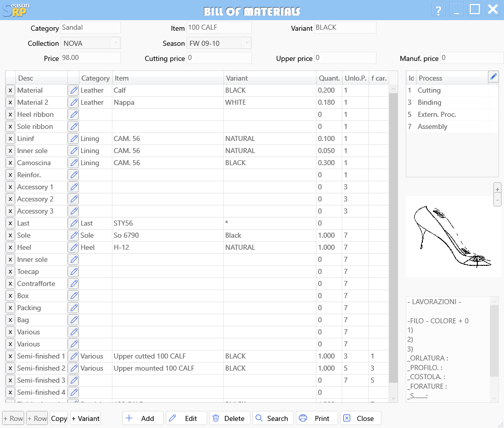504x428 pixels.
Task: Click the pencil icon in the Camoscina row
Action: click(74, 163)
